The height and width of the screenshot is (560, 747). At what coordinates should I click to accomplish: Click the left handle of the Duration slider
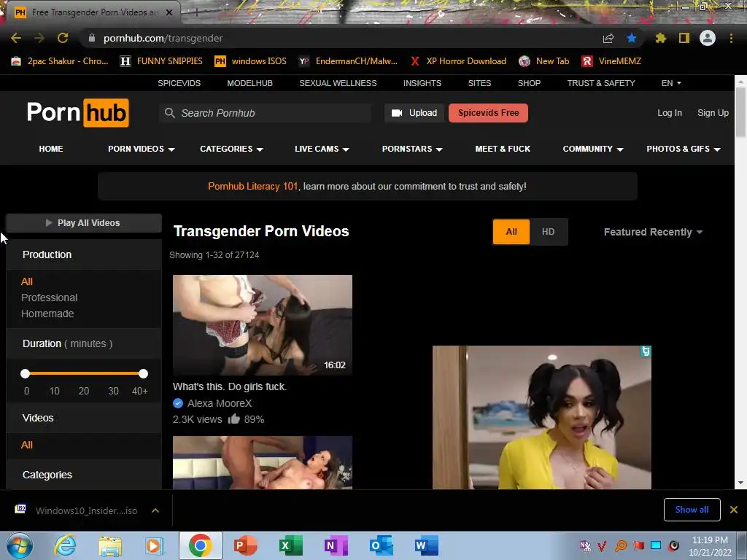(x=26, y=374)
